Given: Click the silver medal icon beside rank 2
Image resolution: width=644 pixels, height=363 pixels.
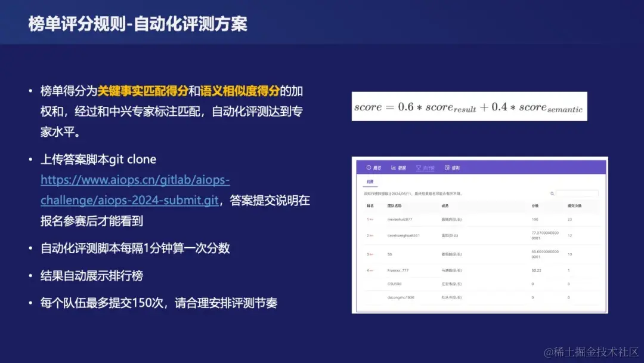Looking at the screenshot, I should [x=371, y=235].
